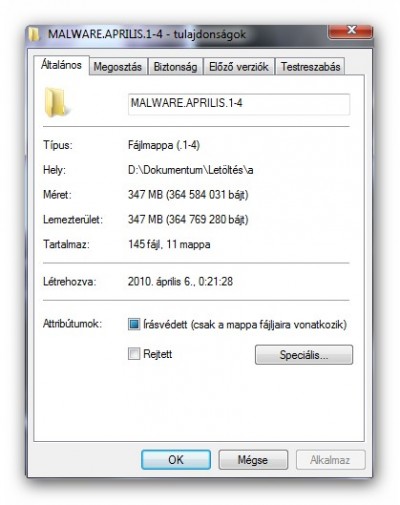Click the location path D:\Dokumentum\Letöltés\a
Viewport: 400px width, 505px height.
[191, 170]
